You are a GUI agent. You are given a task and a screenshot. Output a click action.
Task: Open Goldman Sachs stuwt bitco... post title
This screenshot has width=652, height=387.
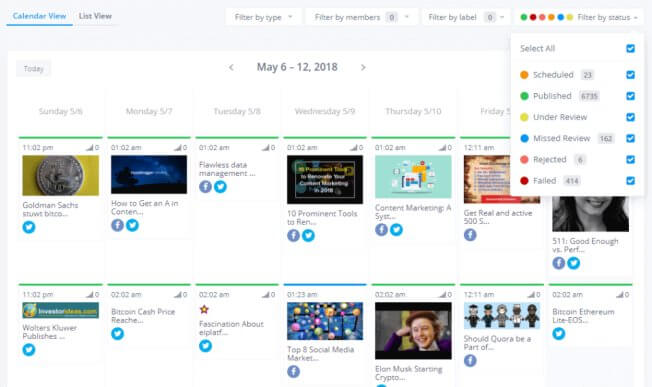tap(50, 209)
